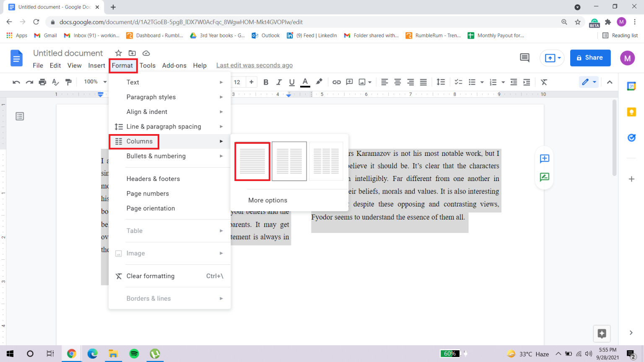The width and height of the screenshot is (644, 362).
Task: Click the Insert link icon
Action: click(336, 82)
